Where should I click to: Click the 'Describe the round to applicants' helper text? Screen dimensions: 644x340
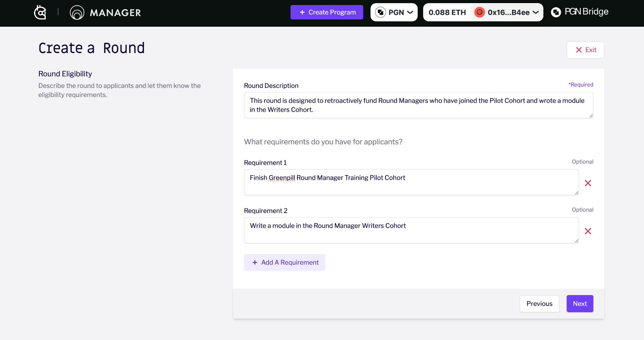click(119, 90)
